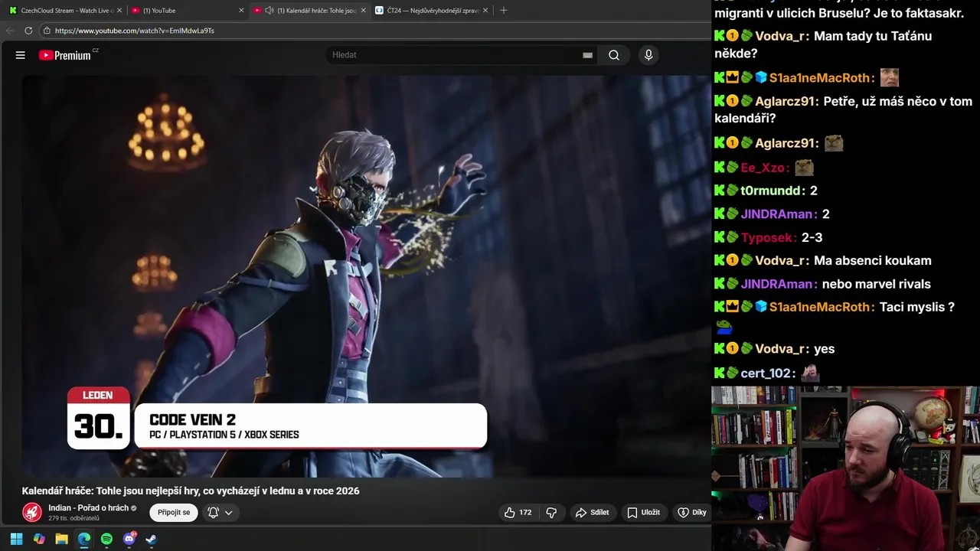View site info lock icon in address bar
Image resolution: width=980 pixels, height=551 pixels.
(x=46, y=31)
